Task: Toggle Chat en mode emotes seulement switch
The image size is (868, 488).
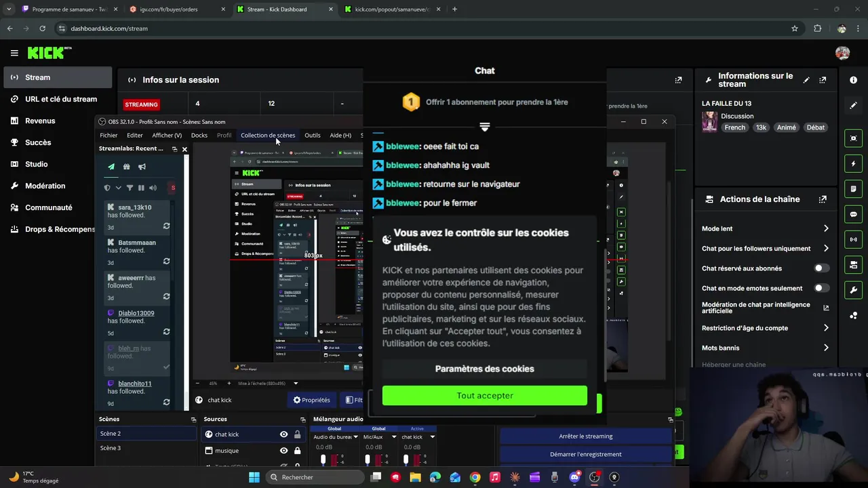Action: click(x=821, y=288)
